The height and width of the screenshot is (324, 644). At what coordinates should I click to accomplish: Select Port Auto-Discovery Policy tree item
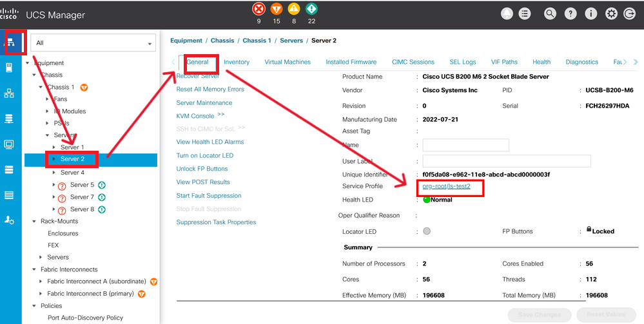click(86, 318)
